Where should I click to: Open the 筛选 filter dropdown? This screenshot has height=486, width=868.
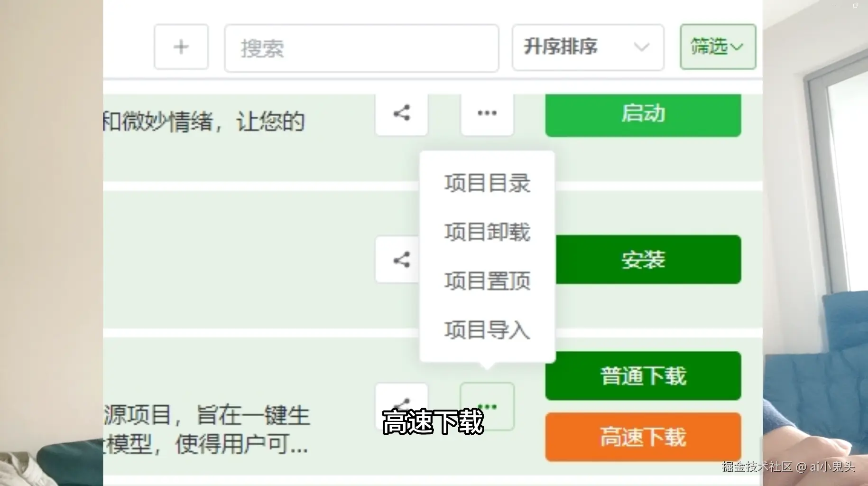[x=717, y=47]
